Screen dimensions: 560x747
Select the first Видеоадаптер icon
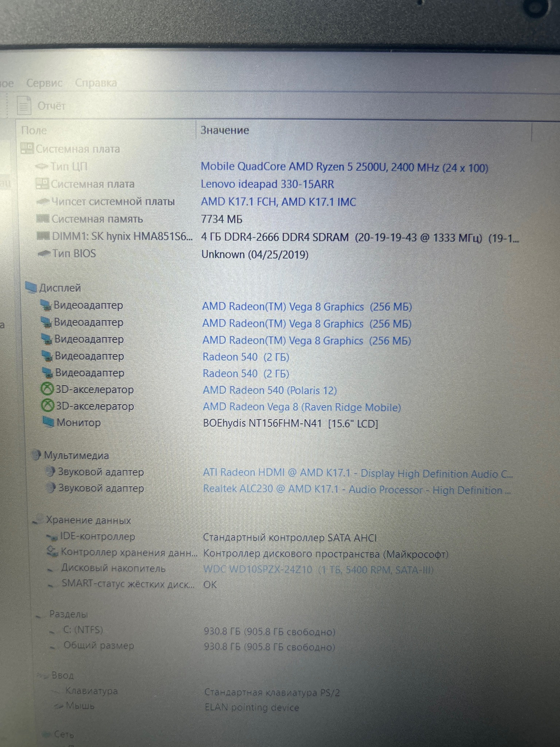click(x=45, y=304)
